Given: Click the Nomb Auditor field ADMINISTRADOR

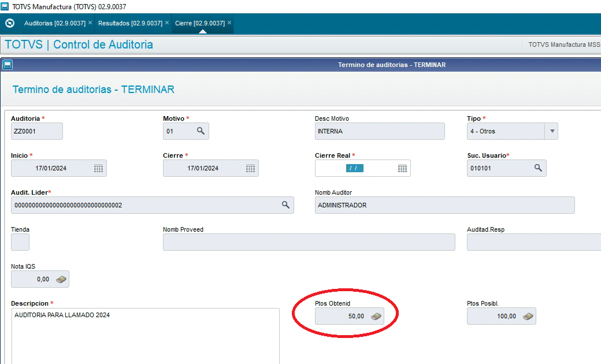Looking at the screenshot, I should (x=444, y=205).
